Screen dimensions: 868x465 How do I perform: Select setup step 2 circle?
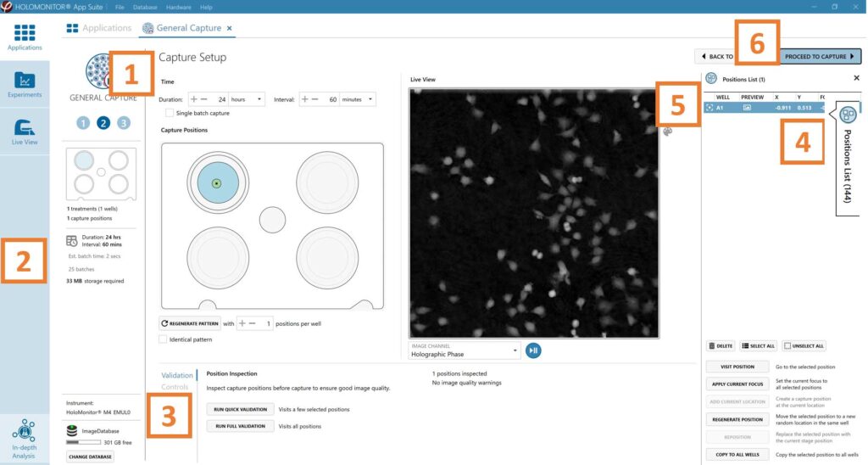coord(103,123)
